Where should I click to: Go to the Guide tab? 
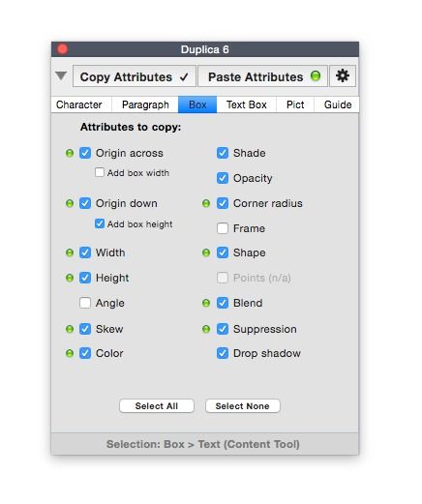pyautogui.click(x=338, y=104)
